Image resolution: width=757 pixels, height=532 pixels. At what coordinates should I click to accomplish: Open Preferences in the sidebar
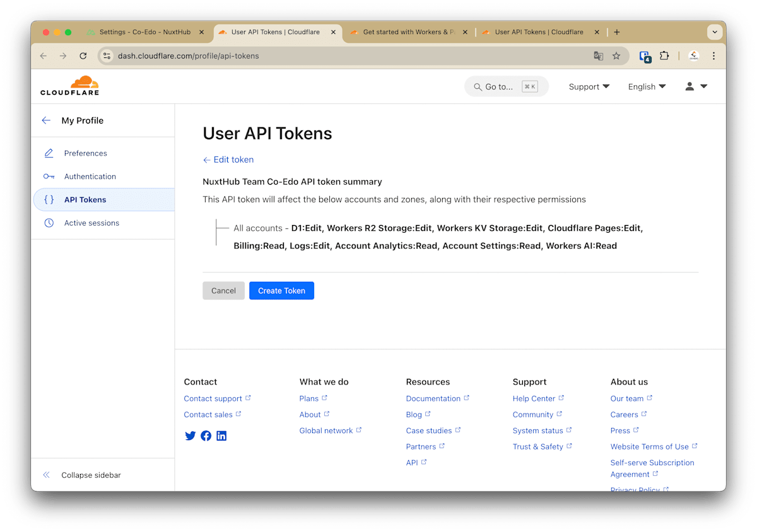click(86, 153)
